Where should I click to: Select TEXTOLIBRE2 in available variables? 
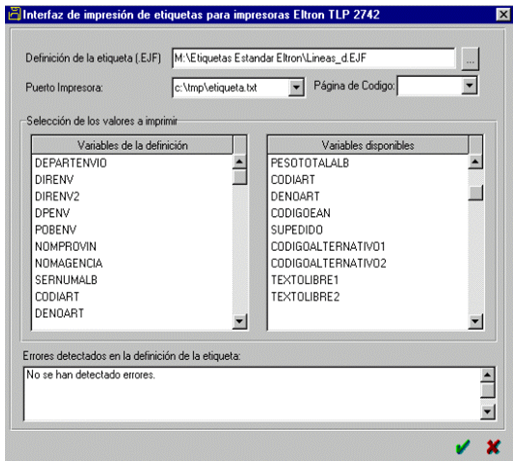tap(305, 296)
